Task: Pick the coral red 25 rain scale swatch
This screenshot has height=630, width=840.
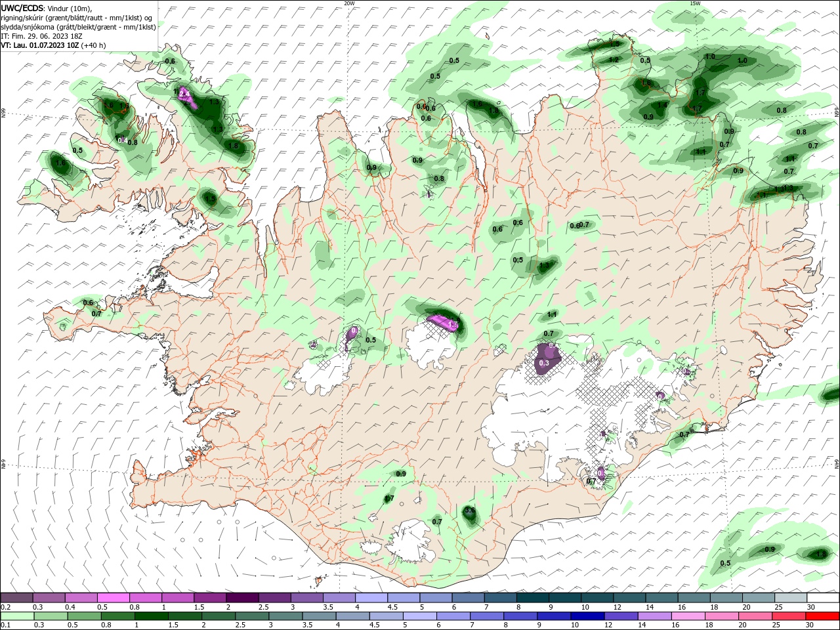Action: (789, 616)
